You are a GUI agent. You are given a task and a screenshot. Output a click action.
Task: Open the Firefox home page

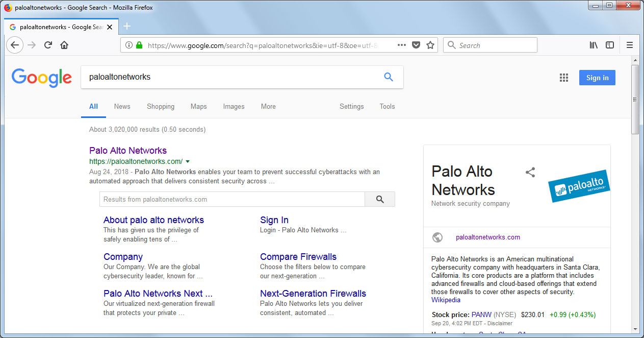coord(64,45)
